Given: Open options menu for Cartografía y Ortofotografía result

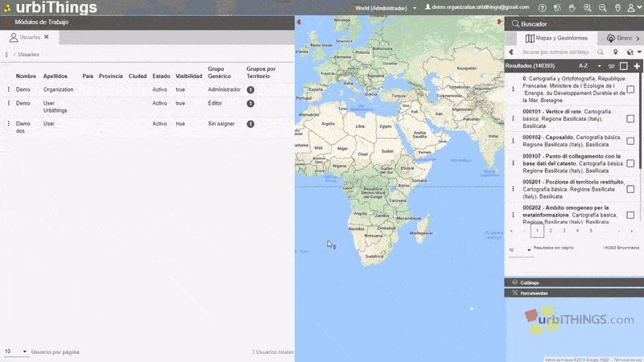Looking at the screenshot, I should [513, 89].
